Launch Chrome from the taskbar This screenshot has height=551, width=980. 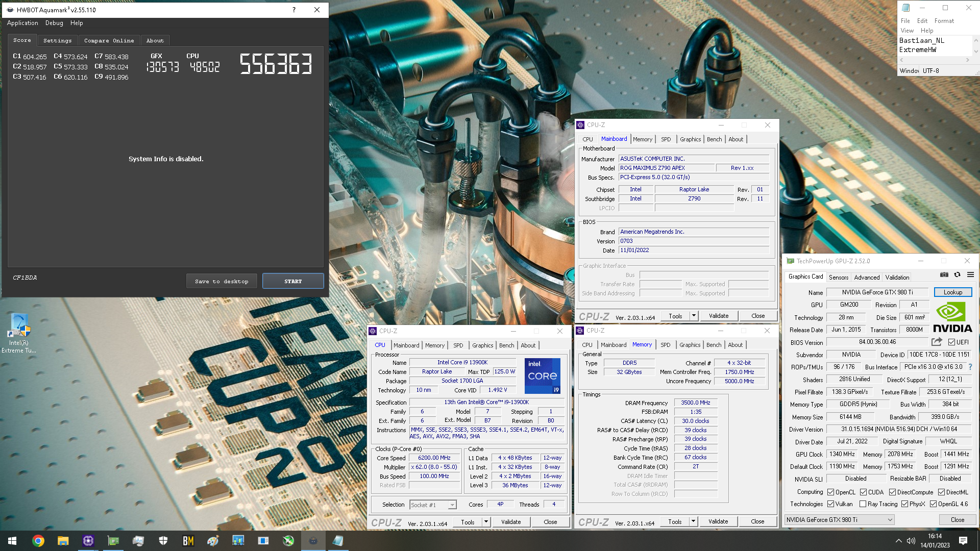pyautogui.click(x=38, y=541)
